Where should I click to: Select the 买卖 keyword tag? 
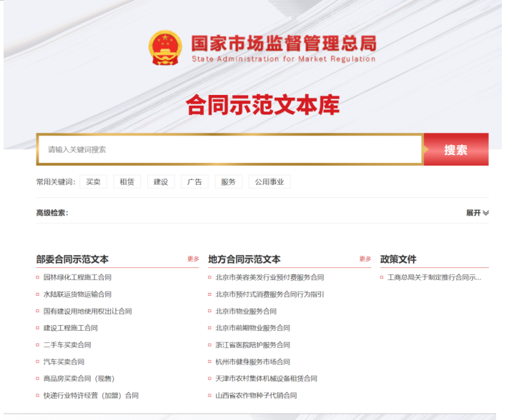93,182
